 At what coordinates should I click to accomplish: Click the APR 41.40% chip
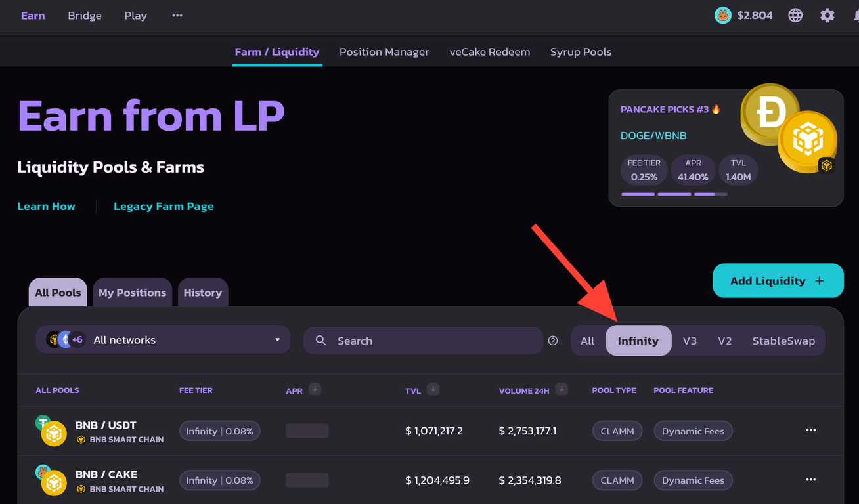[694, 170]
